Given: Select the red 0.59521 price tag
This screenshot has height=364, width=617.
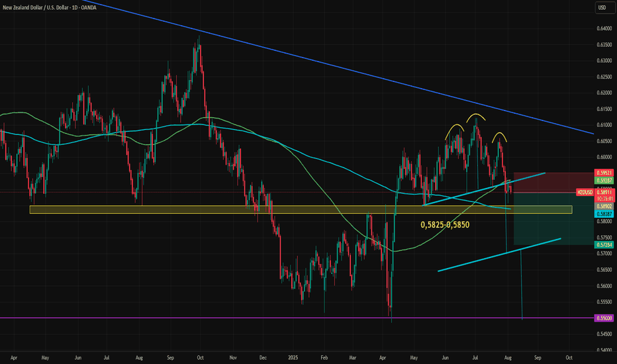Looking at the screenshot, I should coord(604,173).
